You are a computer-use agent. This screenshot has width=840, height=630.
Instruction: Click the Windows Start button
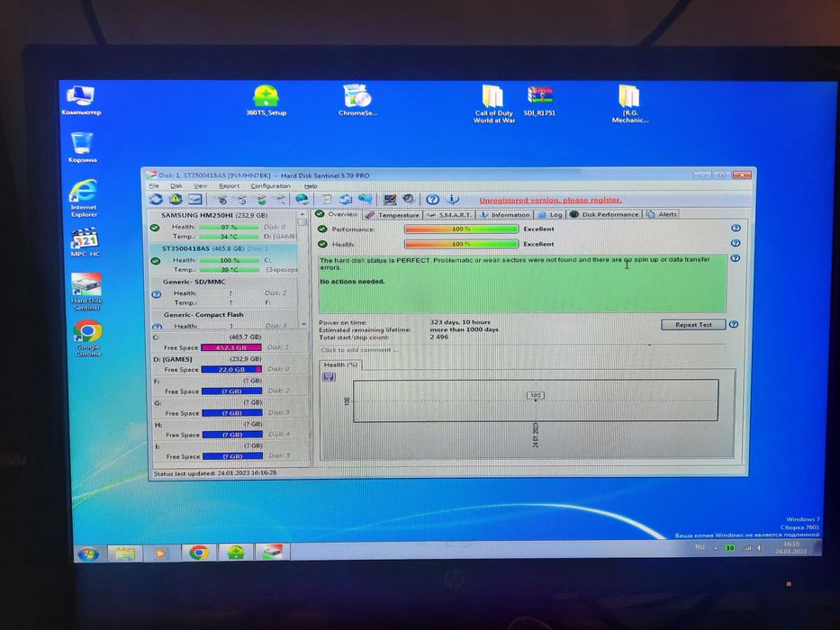click(x=88, y=553)
